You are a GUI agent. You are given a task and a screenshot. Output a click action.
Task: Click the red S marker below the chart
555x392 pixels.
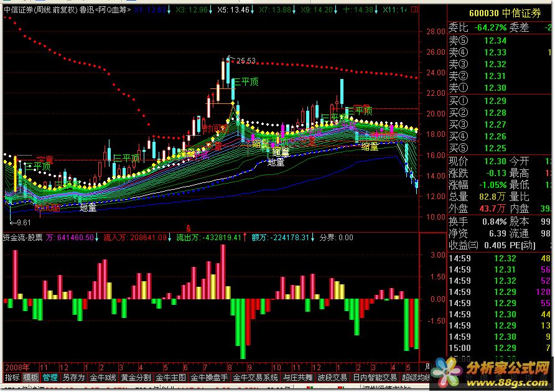coord(189,228)
